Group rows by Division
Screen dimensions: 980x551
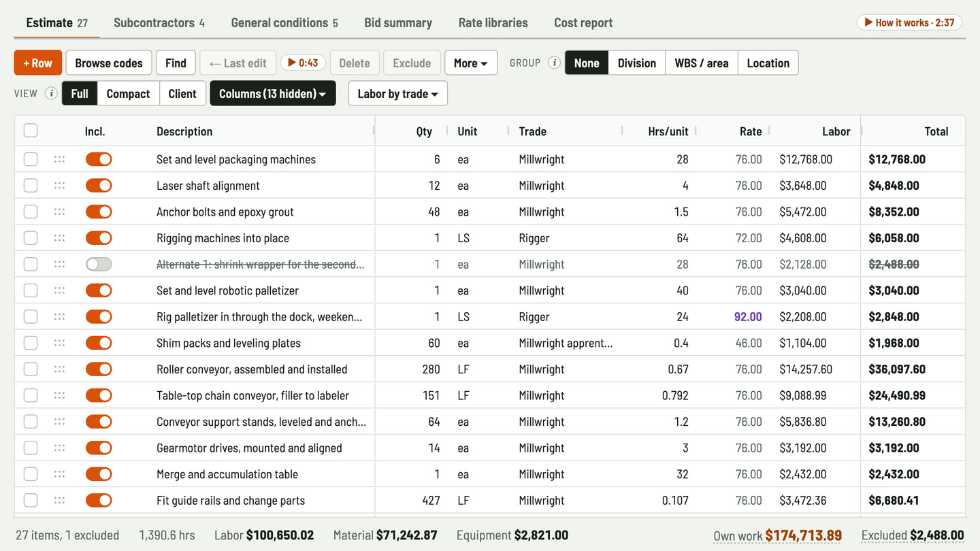coord(637,63)
